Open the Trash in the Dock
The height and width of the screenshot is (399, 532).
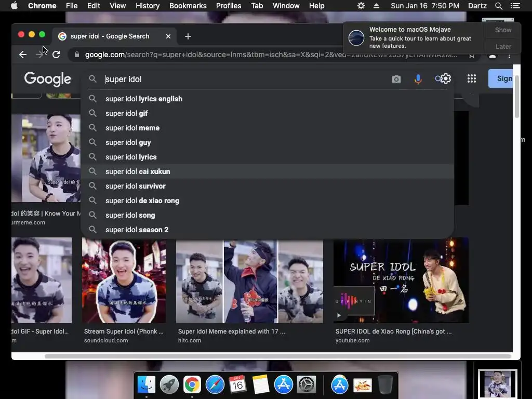point(385,385)
